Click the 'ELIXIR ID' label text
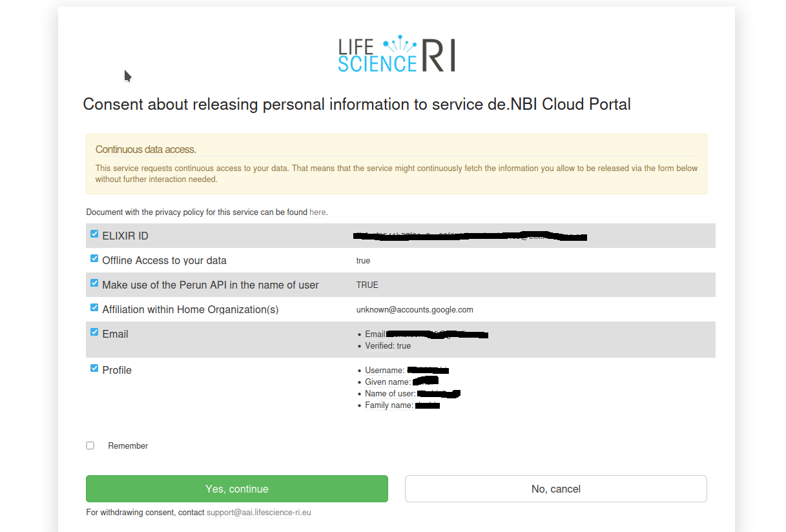 coord(125,236)
